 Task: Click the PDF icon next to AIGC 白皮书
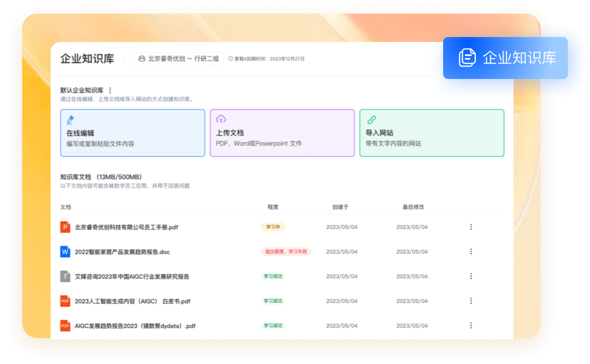[64, 301]
